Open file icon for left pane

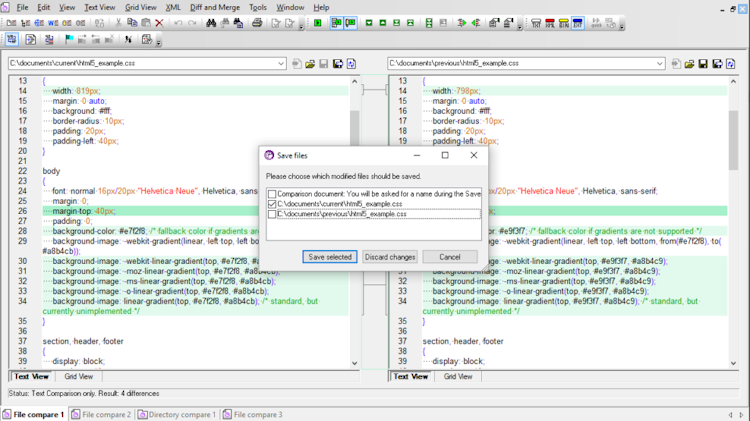(310, 64)
